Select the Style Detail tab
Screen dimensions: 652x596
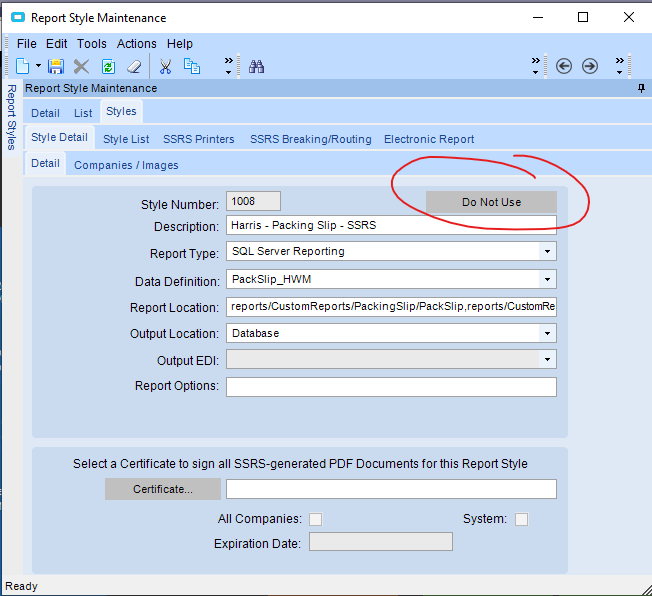click(x=59, y=137)
